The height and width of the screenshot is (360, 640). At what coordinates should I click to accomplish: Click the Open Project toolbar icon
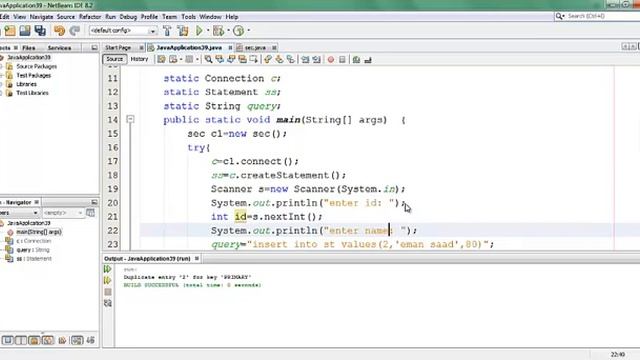(x=25, y=31)
